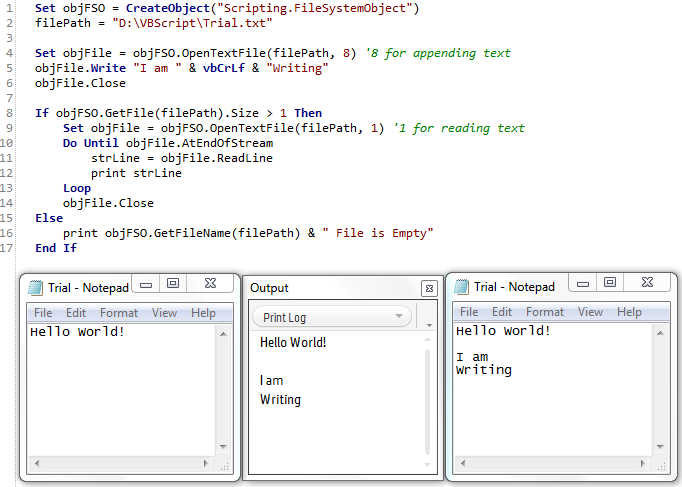The width and height of the screenshot is (682, 487).
Task: Click the right Trial Notepad title icon
Action: tap(461, 287)
